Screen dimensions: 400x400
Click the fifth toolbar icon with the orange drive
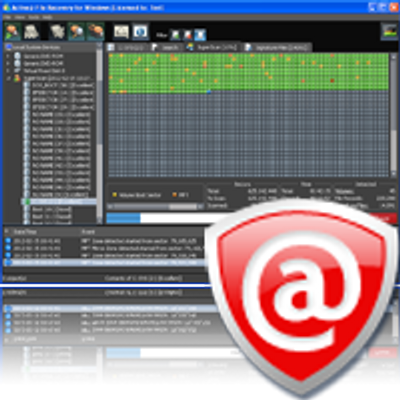95,32
